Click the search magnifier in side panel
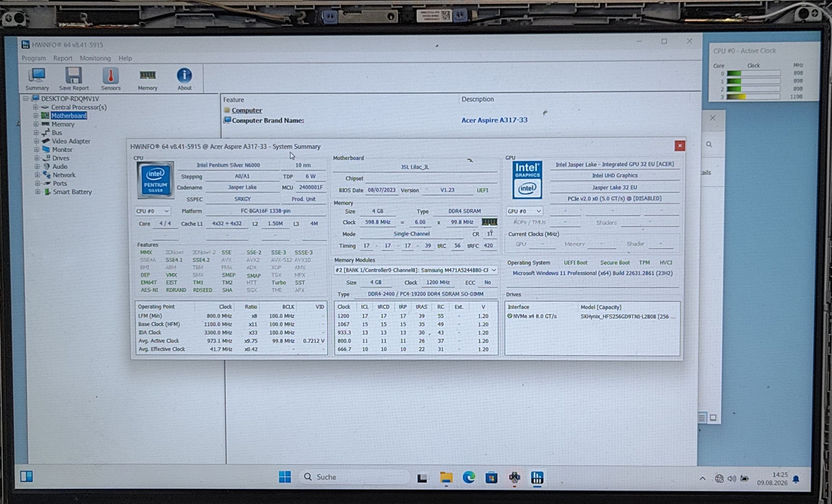Viewport: 832px width, 504px height. point(709,144)
